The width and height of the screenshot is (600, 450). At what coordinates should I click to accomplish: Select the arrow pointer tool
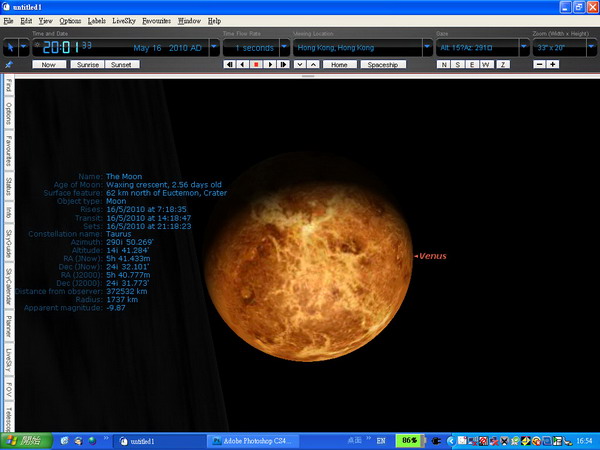point(10,47)
